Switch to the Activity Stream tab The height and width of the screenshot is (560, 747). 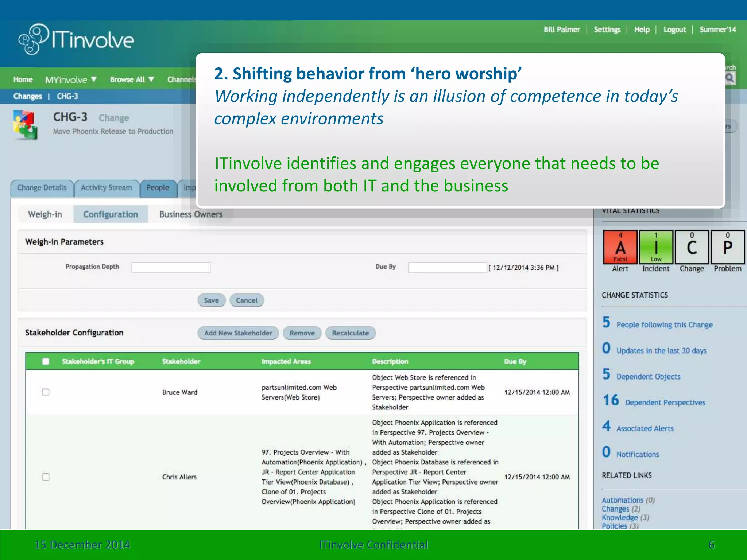107,188
